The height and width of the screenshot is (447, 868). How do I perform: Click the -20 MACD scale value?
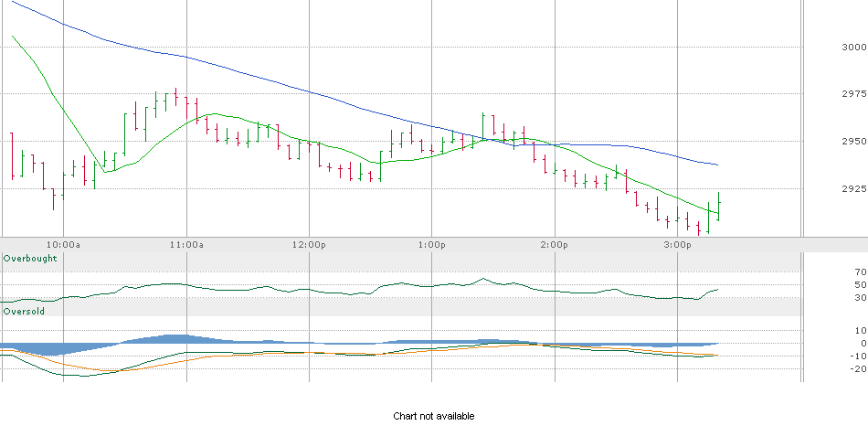(858, 369)
